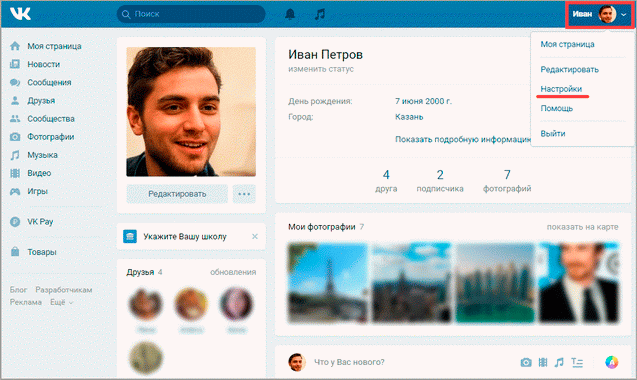Open the man in suit photo thumbnail
Viewport: 637px width, 380px height.
click(579, 283)
